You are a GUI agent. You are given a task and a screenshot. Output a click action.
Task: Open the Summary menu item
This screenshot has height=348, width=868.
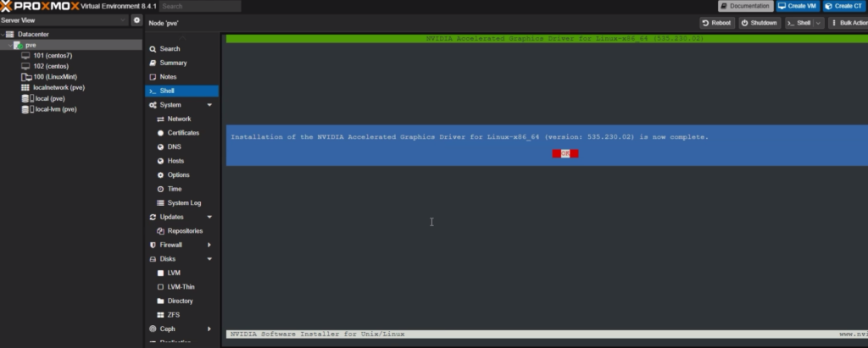[173, 63]
